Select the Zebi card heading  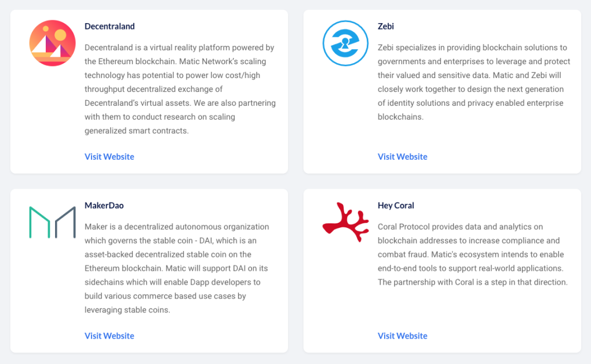(385, 27)
